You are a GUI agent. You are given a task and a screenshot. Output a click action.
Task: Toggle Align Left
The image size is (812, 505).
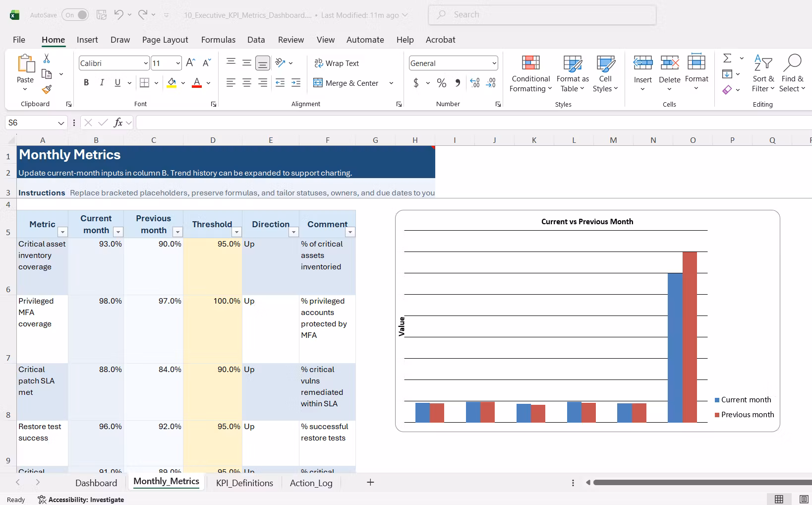(x=231, y=83)
